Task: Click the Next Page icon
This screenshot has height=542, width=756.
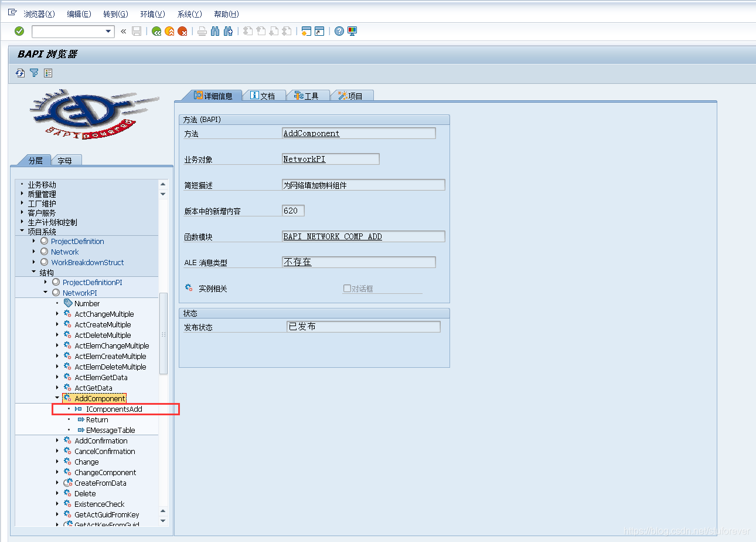Action: click(x=274, y=31)
